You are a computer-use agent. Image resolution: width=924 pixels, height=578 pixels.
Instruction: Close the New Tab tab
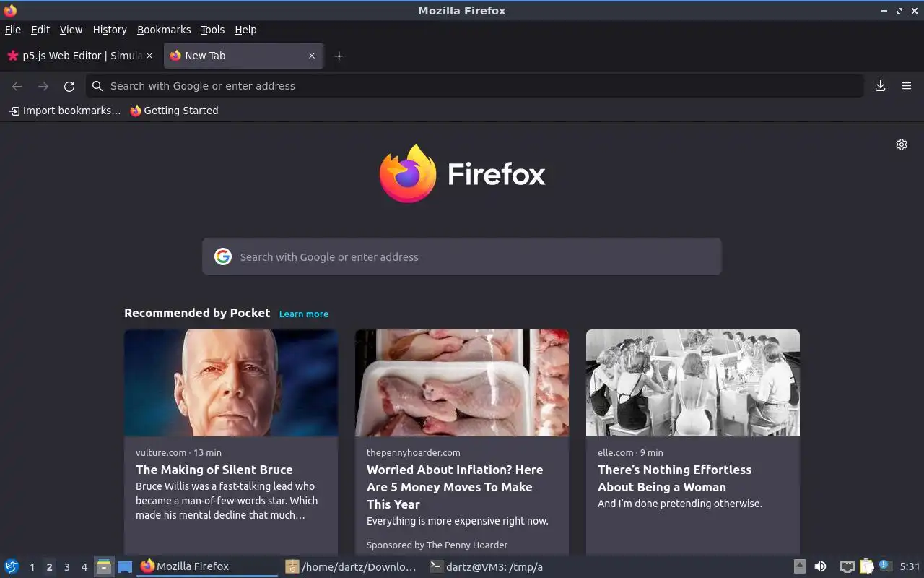point(312,56)
